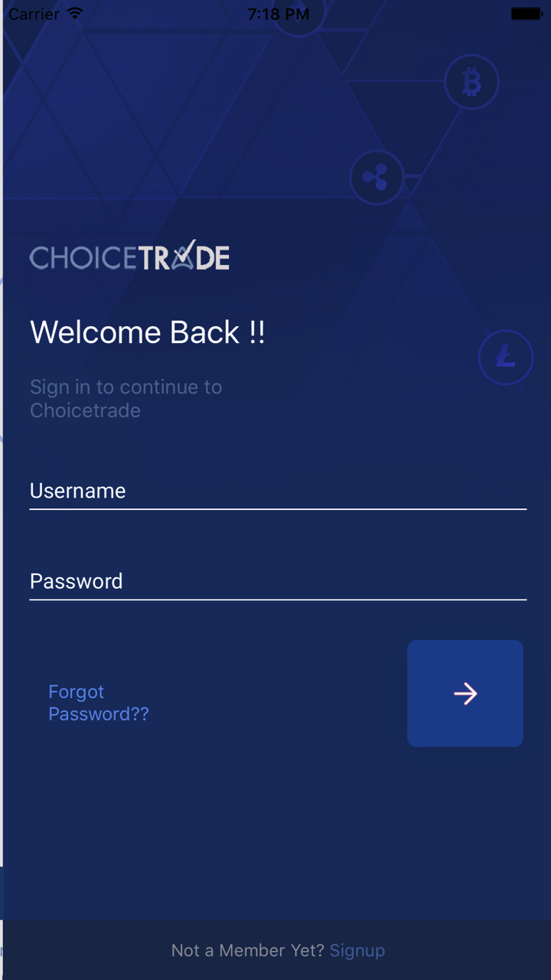
Task: Click the Wi-Fi status icon
Action: click(x=74, y=14)
